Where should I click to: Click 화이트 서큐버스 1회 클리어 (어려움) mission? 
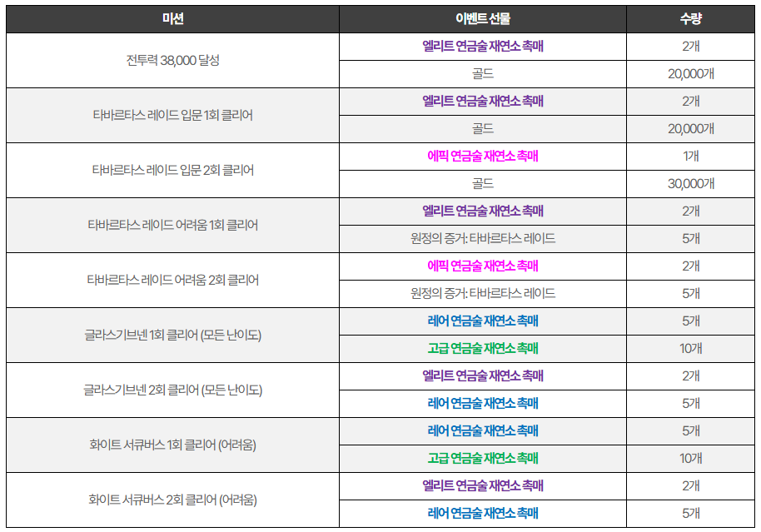coord(172,445)
